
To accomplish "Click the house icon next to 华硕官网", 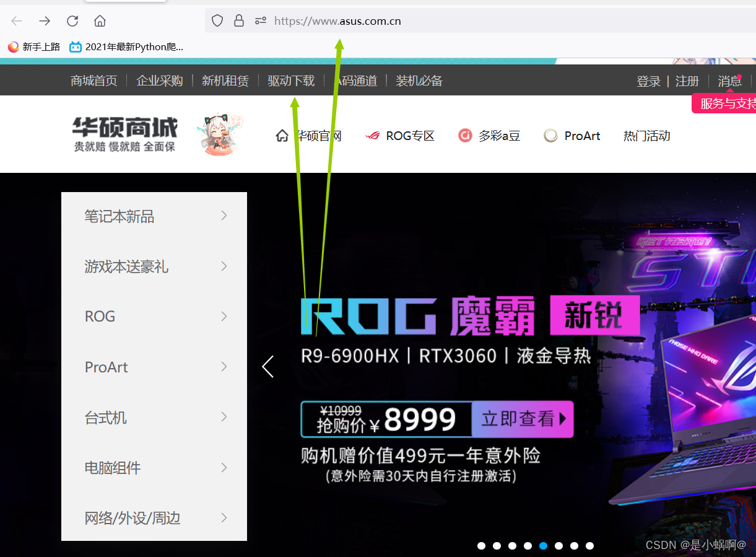I will (282, 135).
